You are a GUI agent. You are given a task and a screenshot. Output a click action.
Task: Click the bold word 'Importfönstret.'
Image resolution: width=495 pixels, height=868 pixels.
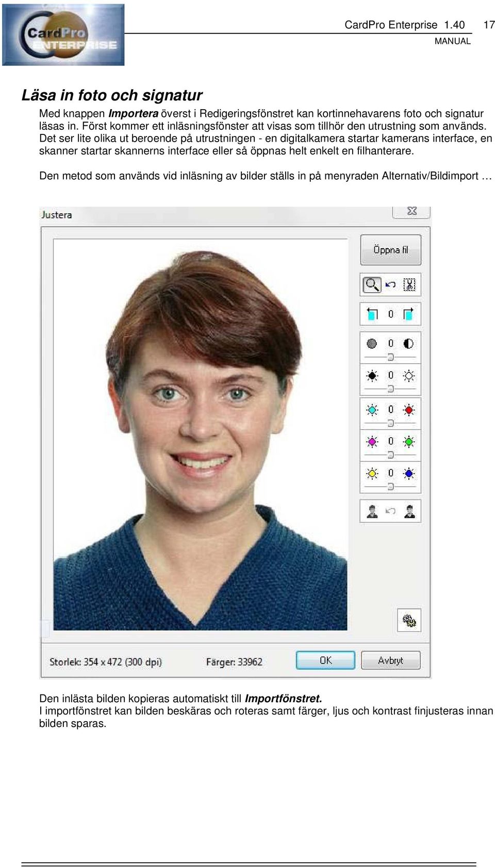(284, 699)
